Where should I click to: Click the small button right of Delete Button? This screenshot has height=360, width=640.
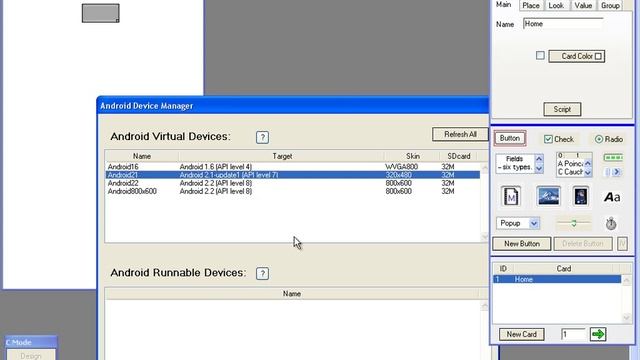coord(622,244)
